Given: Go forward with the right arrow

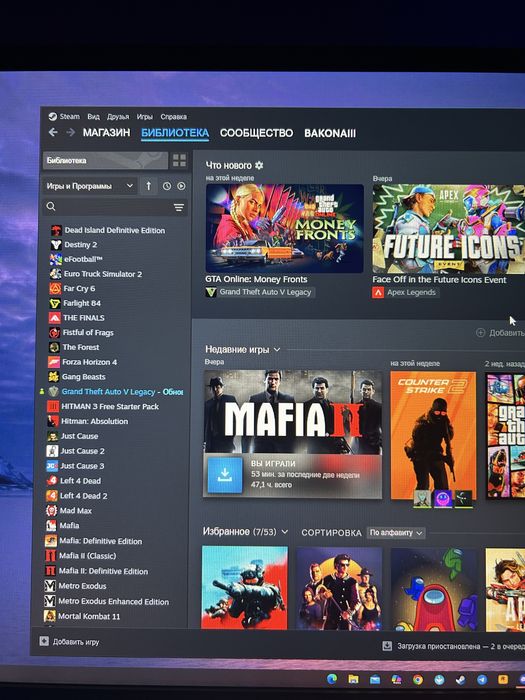Looking at the screenshot, I should pyautogui.click(x=71, y=132).
